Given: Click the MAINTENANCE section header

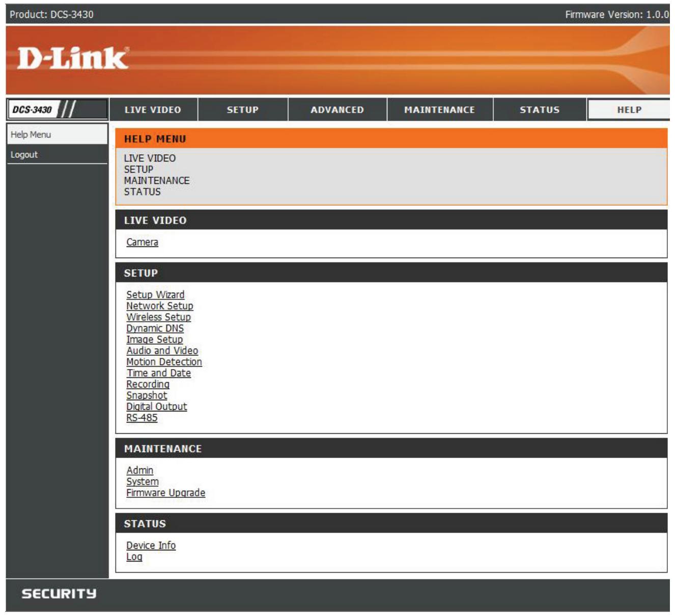Looking at the screenshot, I should click(391, 449).
